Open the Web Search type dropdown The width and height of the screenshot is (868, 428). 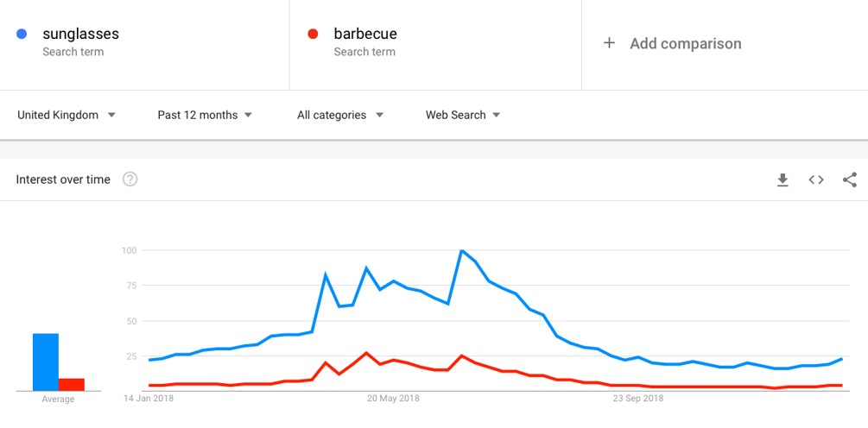click(x=463, y=115)
